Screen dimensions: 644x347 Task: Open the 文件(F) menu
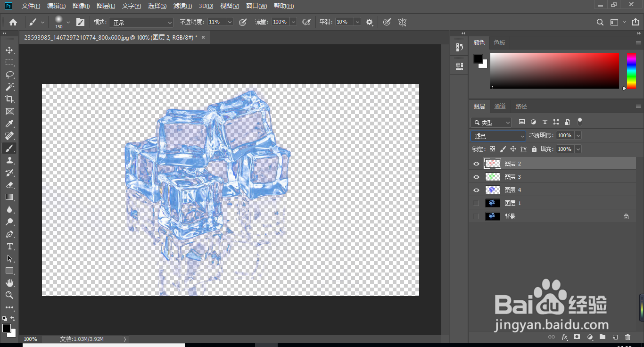coord(31,6)
